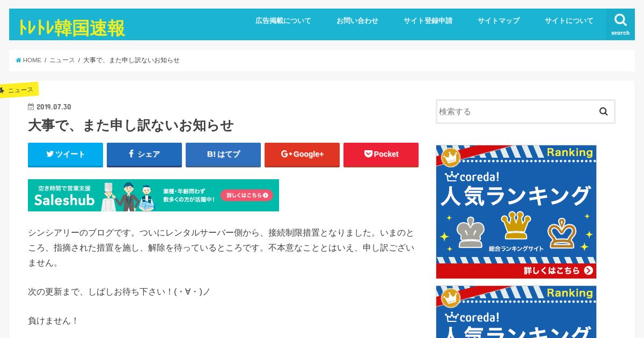Bookmark with the B! はてブ button
Viewport: 644px width, 338px height.
click(x=223, y=155)
